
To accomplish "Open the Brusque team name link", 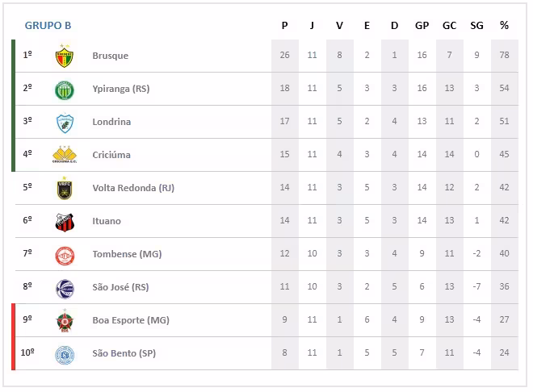I will 110,56.
